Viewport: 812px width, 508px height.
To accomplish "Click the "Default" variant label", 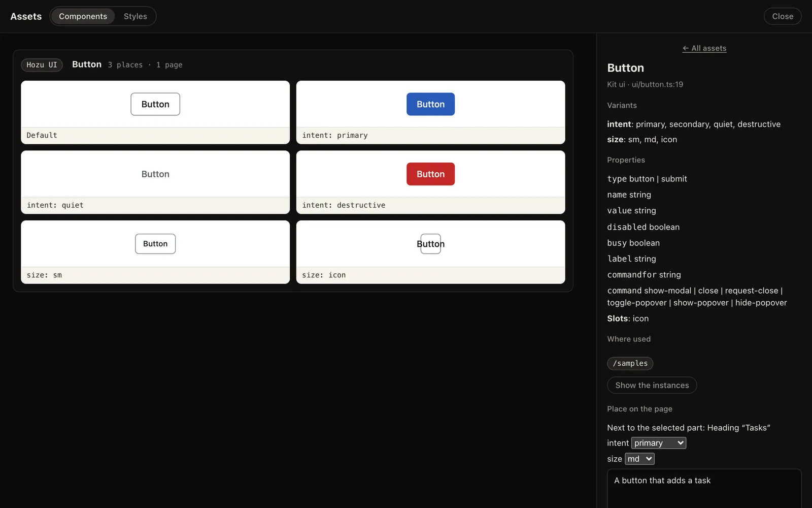I will (x=42, y=135).
